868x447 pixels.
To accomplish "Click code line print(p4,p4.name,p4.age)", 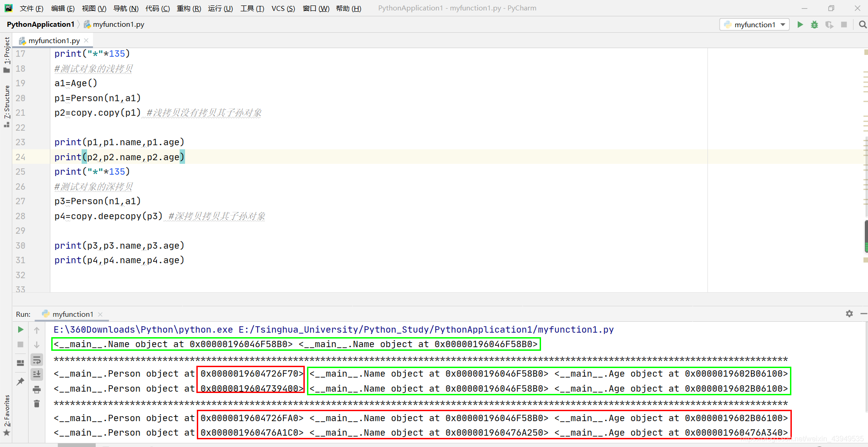I will tap(119, 260).
